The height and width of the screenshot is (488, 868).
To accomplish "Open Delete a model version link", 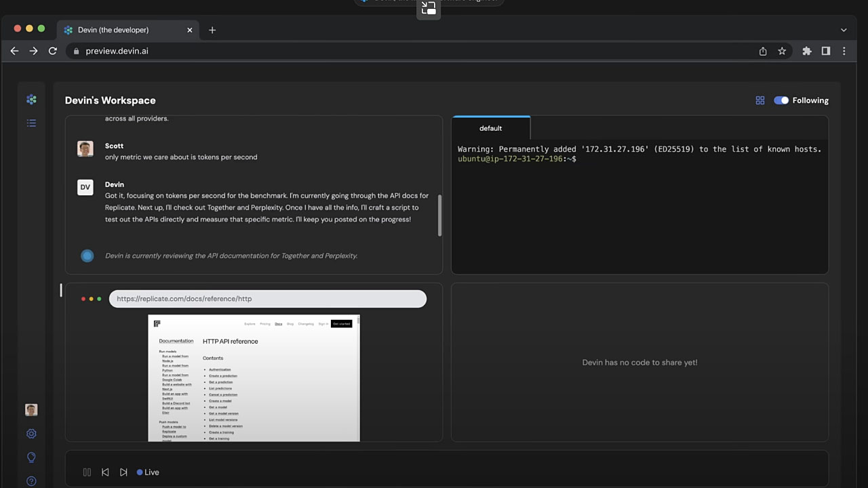I will (226, 426).
